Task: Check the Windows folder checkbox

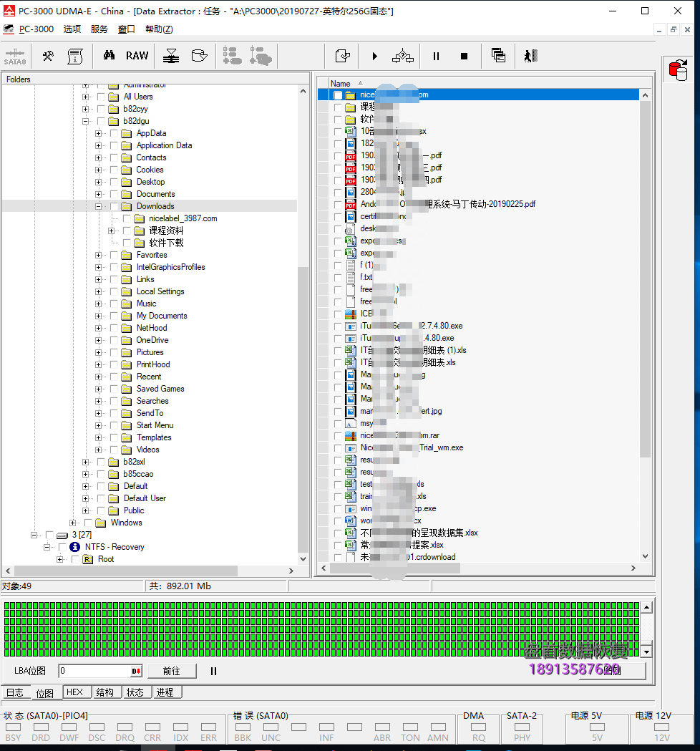Action: pyautogui.click(x=88, y=523)
